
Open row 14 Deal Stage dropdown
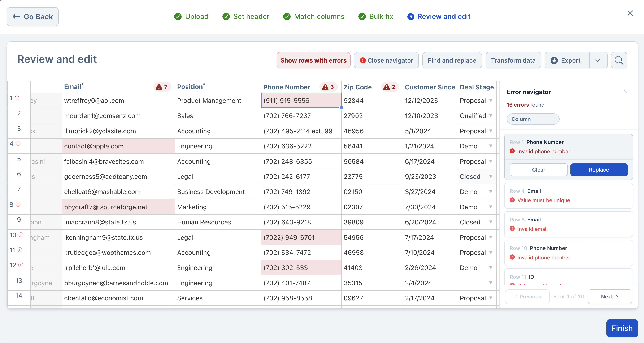pos(491,298)
